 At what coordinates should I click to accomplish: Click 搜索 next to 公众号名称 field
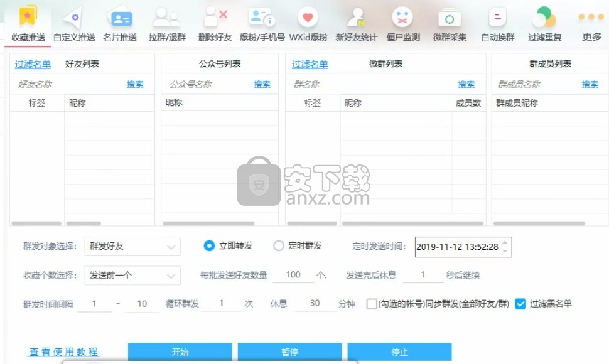(x=262, y=85)
